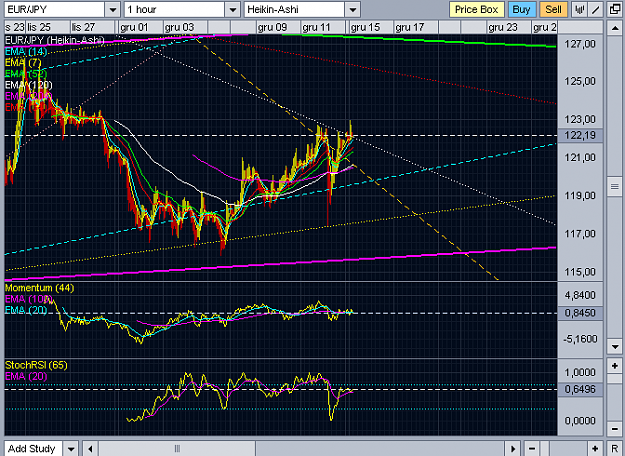Click the '115,00' price axis label
Image resolution: width=625 pixels, height=456 pixels.
[580, 272]
